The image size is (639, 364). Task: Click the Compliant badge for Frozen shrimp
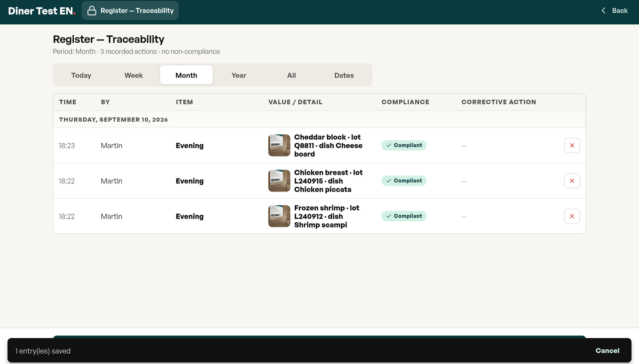pos(404,216)
